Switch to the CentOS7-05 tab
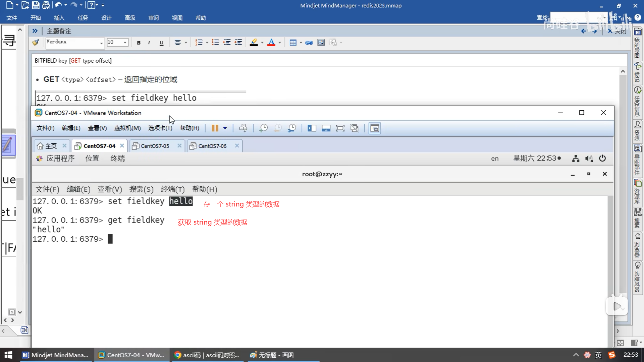 pos(155,146)
